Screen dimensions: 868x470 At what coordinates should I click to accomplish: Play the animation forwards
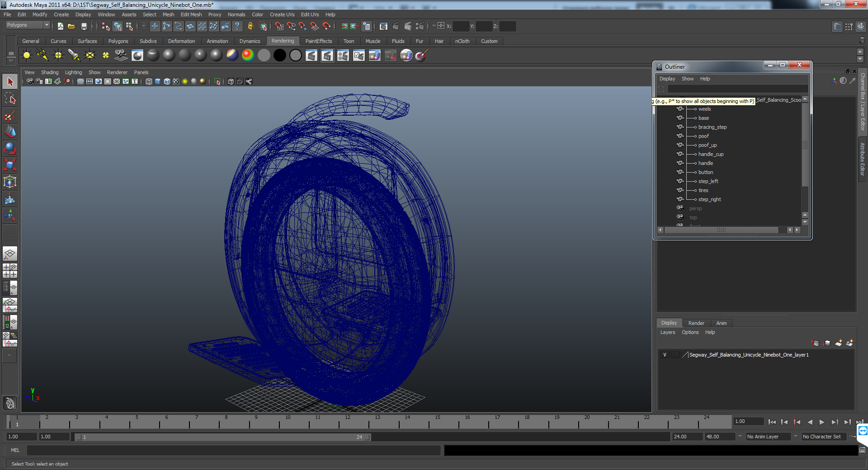(822, 422)
